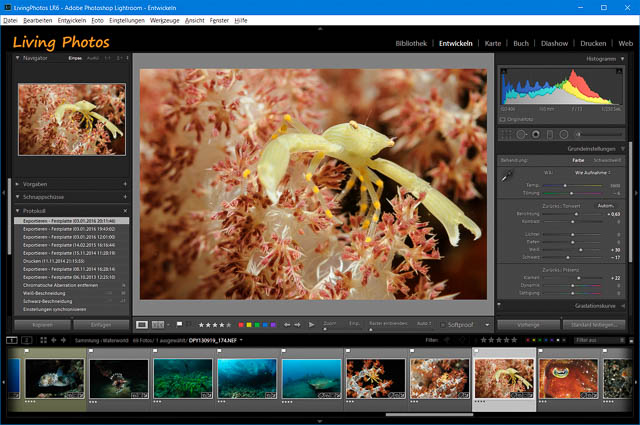
Task: Switch to before/after Y|Y comparison view
Action: 158,325
